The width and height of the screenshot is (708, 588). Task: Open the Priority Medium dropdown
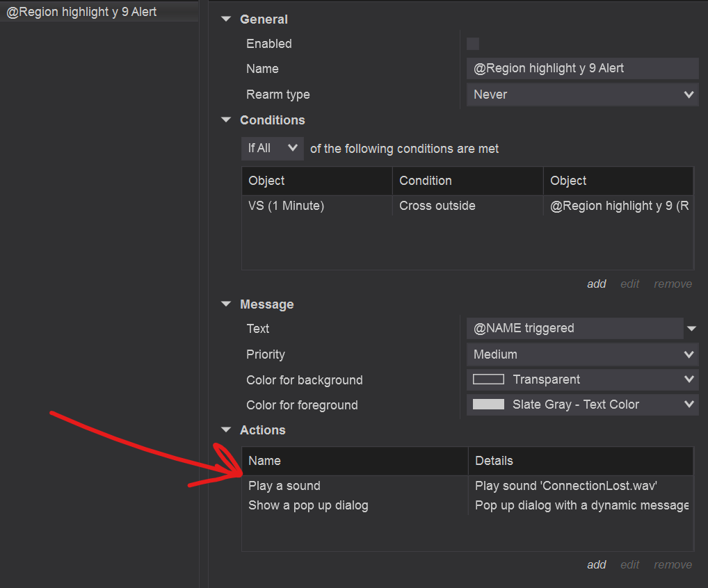582,354
